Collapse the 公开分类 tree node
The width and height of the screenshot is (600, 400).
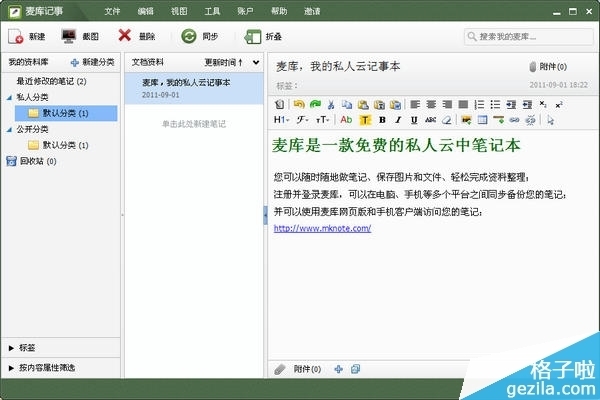[9, 129]
